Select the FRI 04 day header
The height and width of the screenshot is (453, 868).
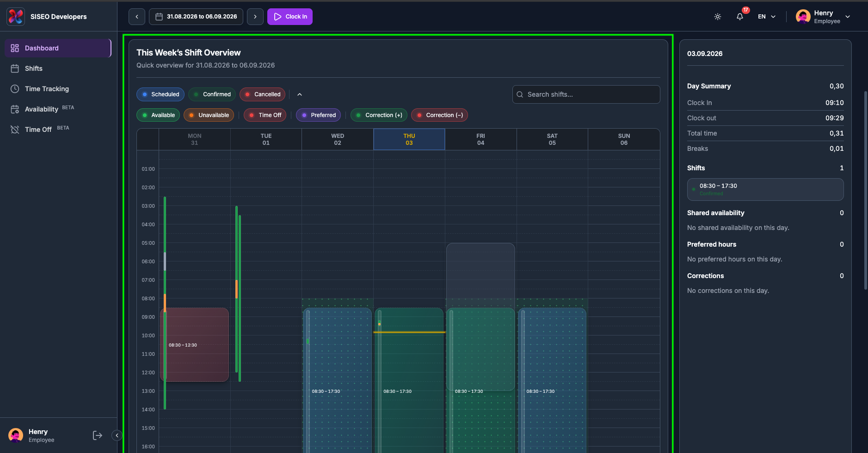481,139
